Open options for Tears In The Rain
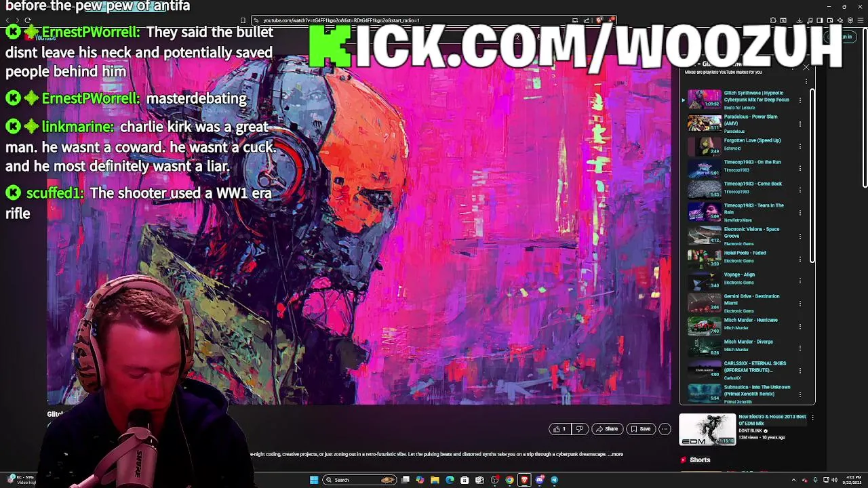 [x=800, y=213]
